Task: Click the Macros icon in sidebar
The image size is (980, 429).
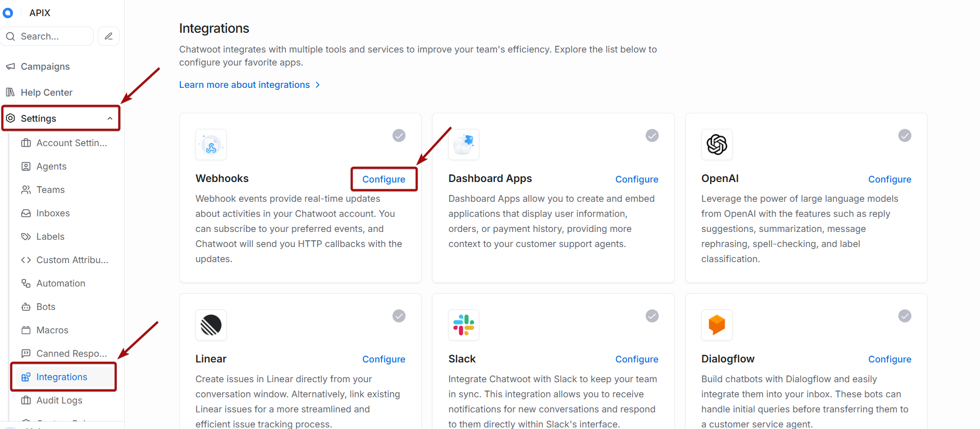Action: pyautogui.click(x=26, y=330)
